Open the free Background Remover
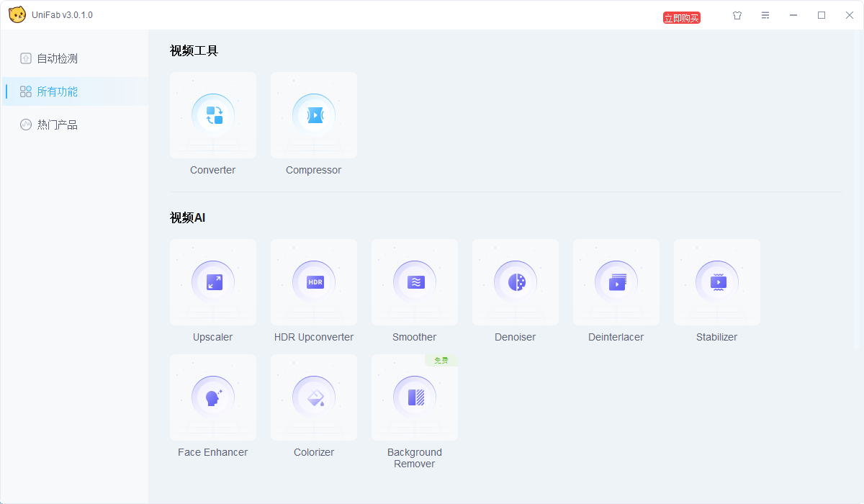 point(414,397)
